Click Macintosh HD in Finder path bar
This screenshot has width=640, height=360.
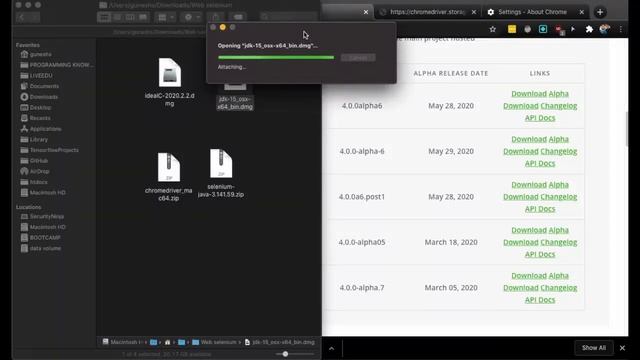[x=122, y=342]
